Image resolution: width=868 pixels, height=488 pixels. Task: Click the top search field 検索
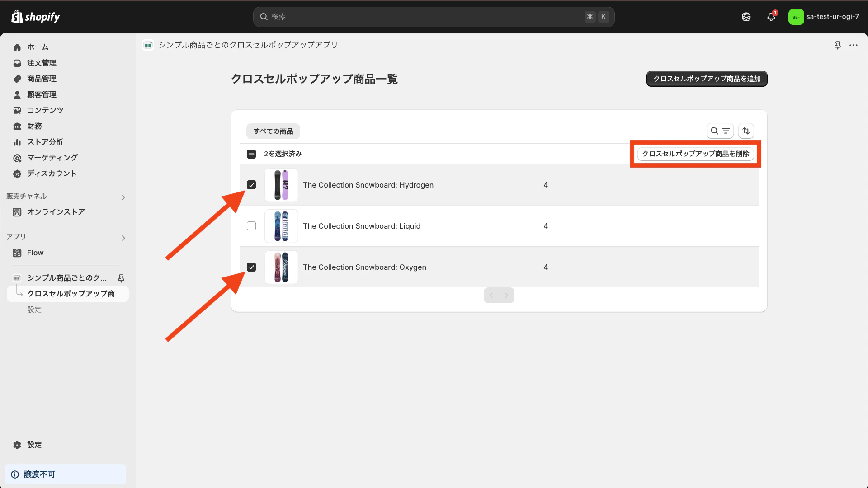point(434,17)
